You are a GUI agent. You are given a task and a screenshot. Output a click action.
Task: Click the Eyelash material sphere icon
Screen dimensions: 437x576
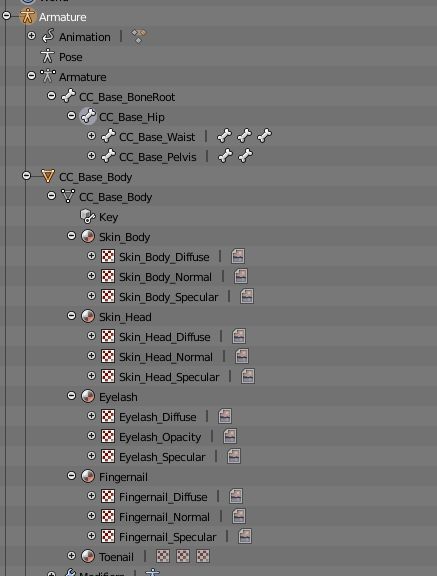click(88, 396)
